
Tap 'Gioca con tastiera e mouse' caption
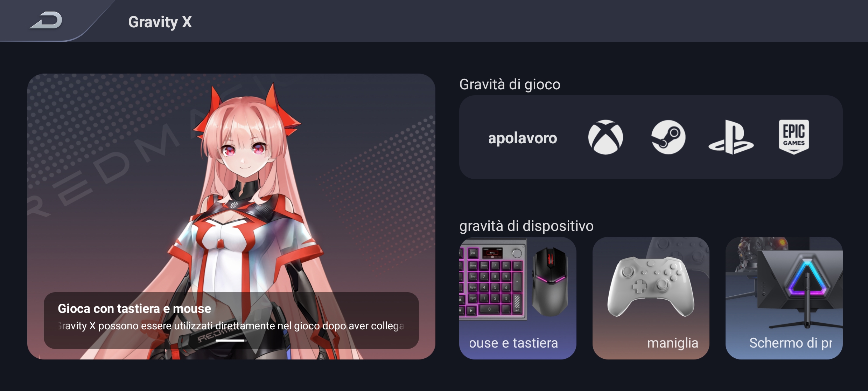pyautogui.click(x=134, y=309)
